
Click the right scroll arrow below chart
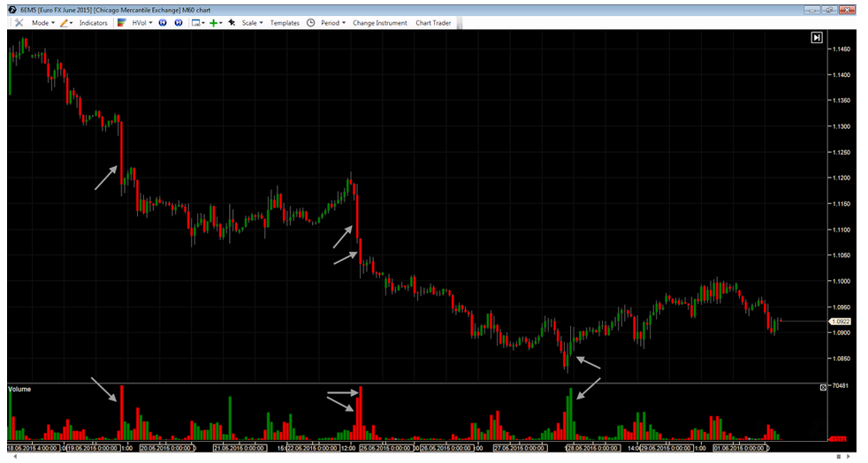tap(848, 456)
